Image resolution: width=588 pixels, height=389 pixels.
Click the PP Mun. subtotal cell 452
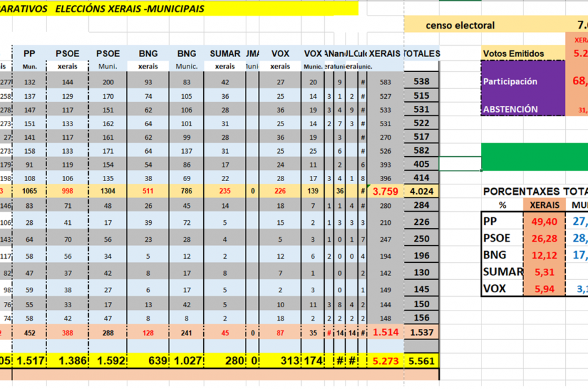(x=29, y=333)
